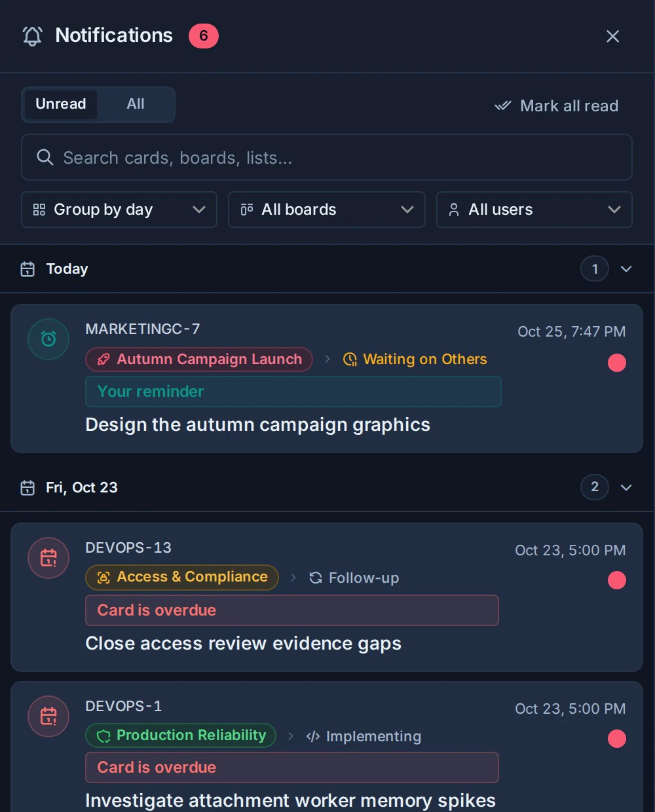Click the Card is overdue label on DEVOPS-1
The height and width of the screenshot is (812, 655).
[292, 767]
